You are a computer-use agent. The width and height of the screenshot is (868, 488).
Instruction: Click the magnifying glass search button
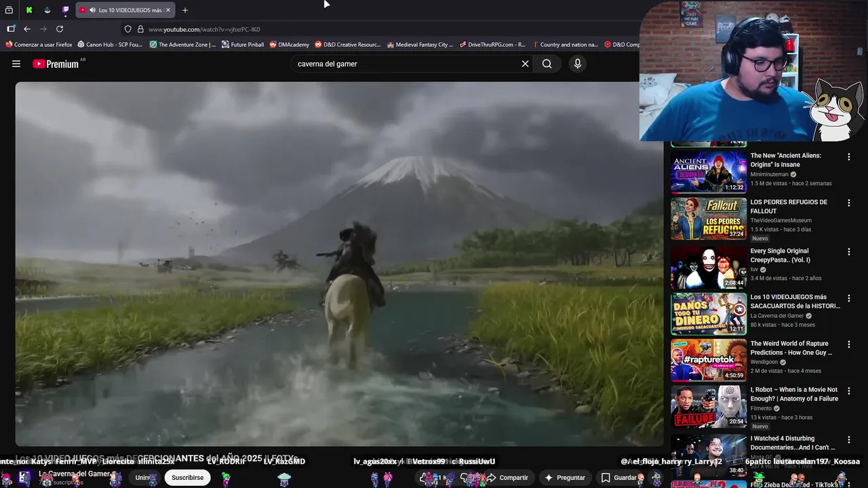point(547,64)
